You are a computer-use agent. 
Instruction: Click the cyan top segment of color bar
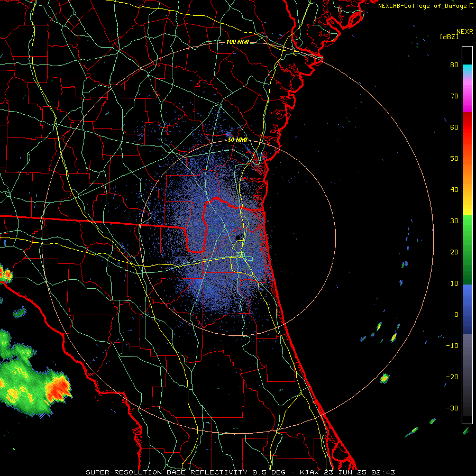(467, 68)
